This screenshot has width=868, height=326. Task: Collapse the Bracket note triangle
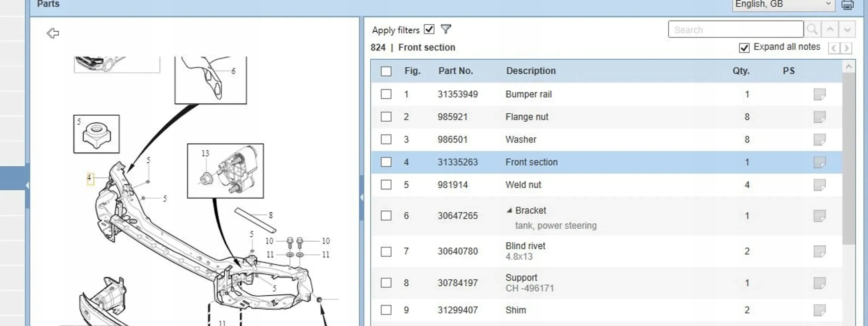509,210
